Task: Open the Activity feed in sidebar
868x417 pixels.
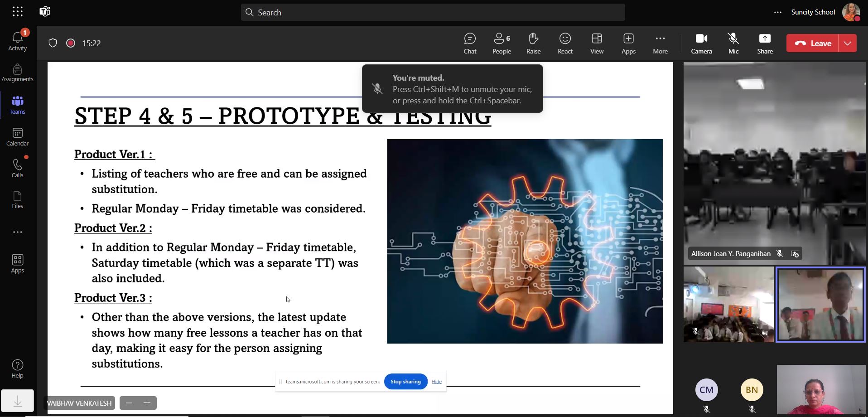Action: 18,41
